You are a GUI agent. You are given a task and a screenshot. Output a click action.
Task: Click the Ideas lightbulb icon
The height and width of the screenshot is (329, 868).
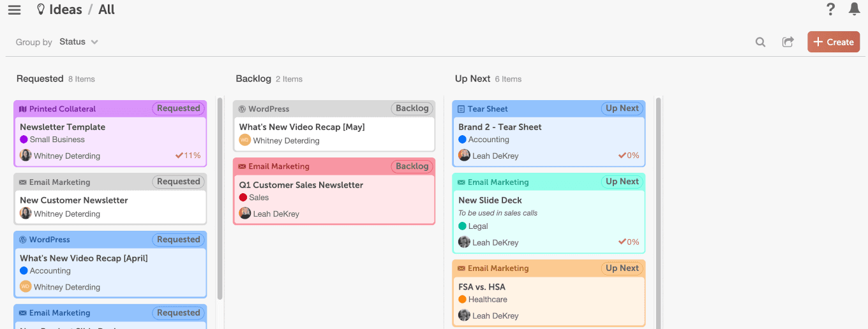click(x=41, y=10)
